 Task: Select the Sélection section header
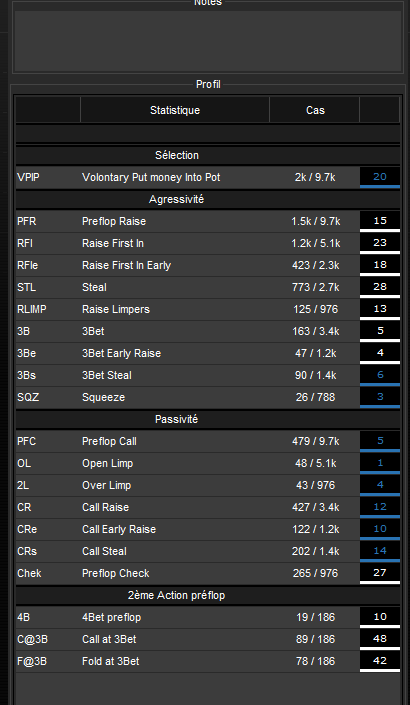[208, 155]
